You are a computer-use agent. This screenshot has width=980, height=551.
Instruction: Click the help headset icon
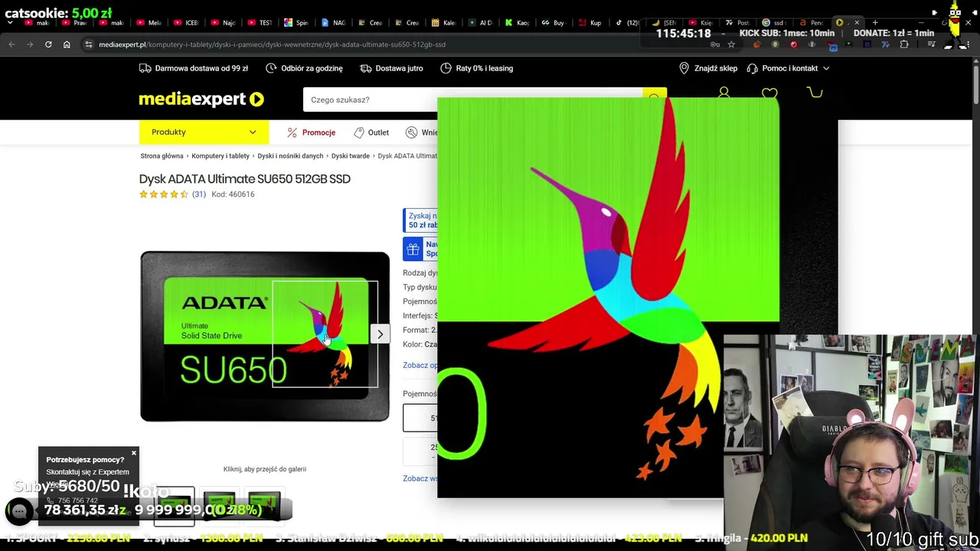(x=752, y=68)
